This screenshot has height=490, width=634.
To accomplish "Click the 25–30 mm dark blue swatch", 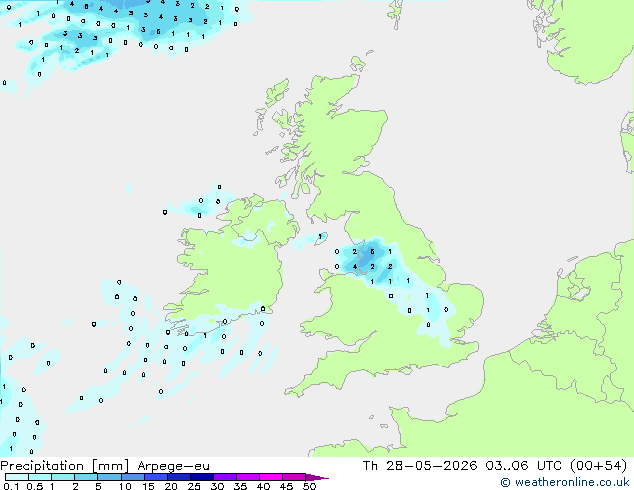I will coord(202,477).
